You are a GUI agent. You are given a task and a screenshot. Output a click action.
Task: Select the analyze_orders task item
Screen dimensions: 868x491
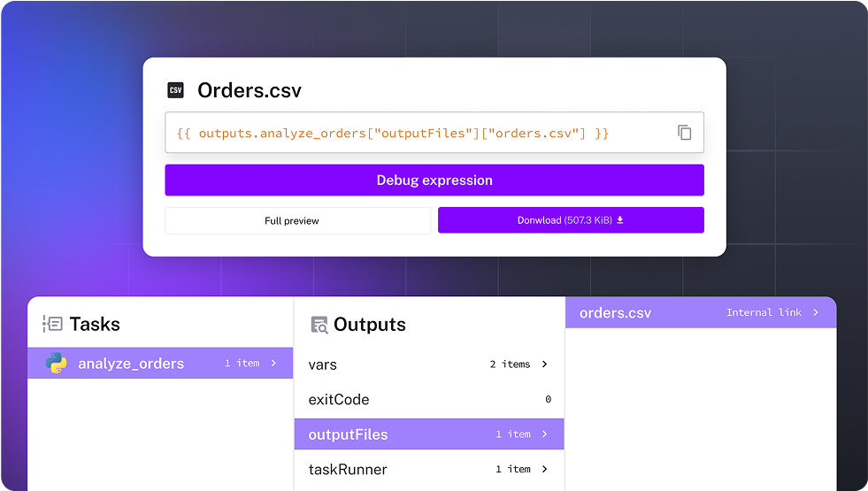pos(131,364)
